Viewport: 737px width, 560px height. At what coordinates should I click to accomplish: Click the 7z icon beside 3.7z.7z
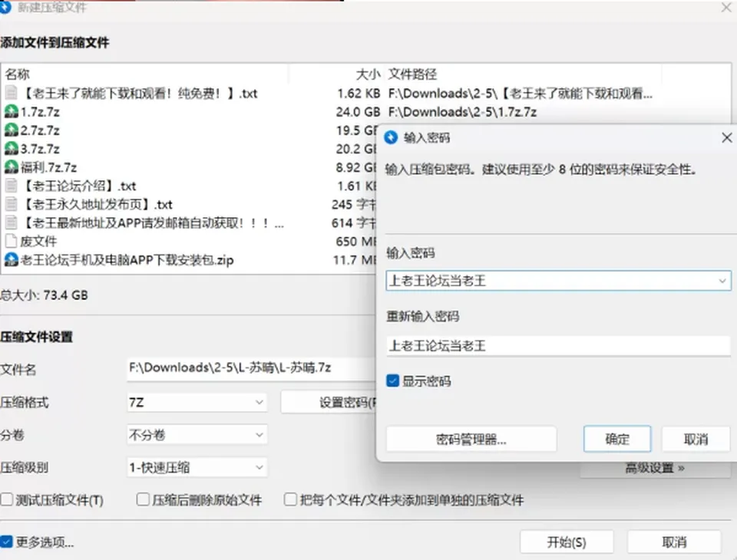[11, 149]
